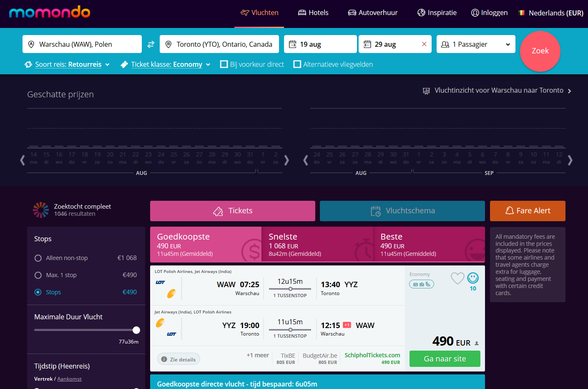Viewport: 588px width, 389px height.
Task: Click the flight insight chart icon
Action: coord(426,91)
